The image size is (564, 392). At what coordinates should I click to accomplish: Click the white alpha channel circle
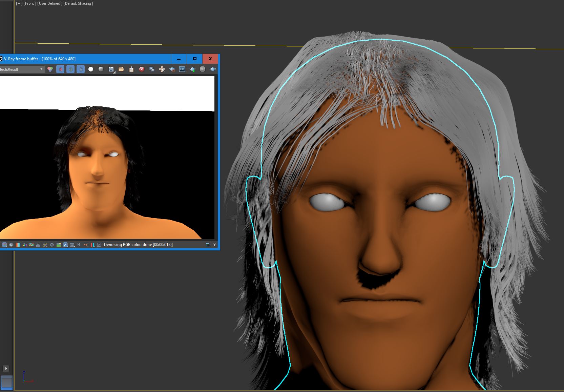91,69
